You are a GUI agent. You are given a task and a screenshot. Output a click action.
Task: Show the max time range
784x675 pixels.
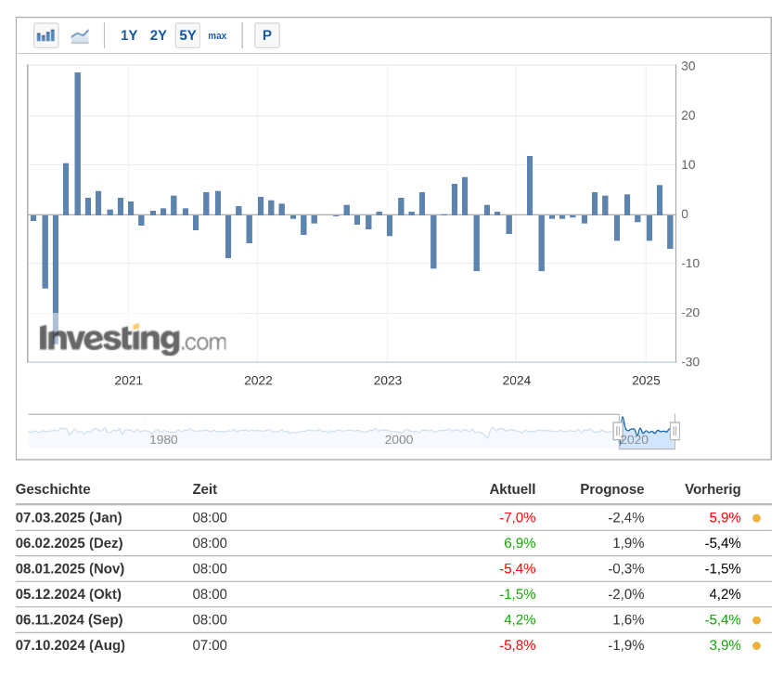coord(217,36)
